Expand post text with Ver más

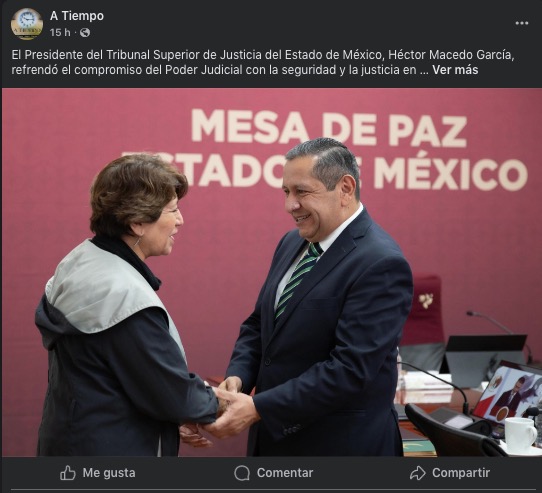[455, 70]
